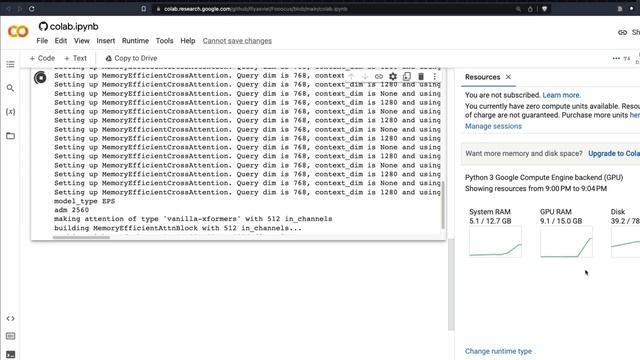640x360 pixels.
Task: Click the Cannot save changes link
Action: point(237,41)
